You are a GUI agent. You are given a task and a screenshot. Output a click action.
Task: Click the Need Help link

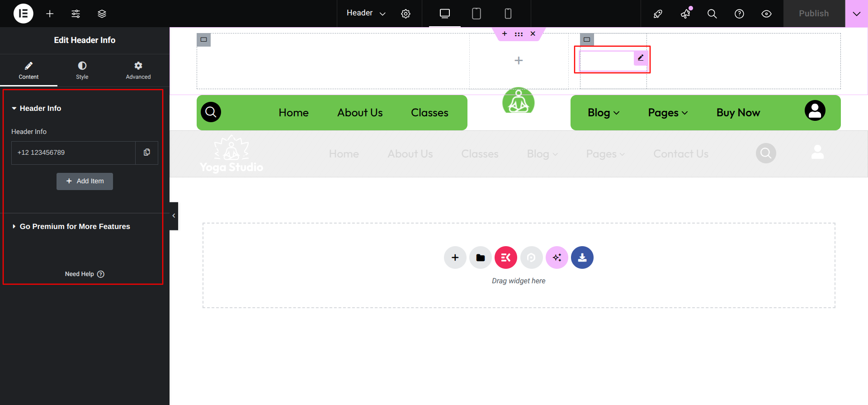85,274
